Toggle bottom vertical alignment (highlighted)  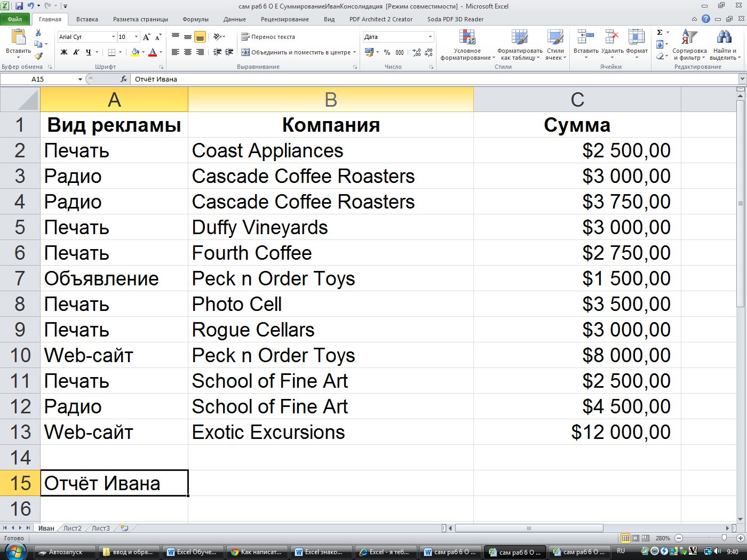coord(200,37)
